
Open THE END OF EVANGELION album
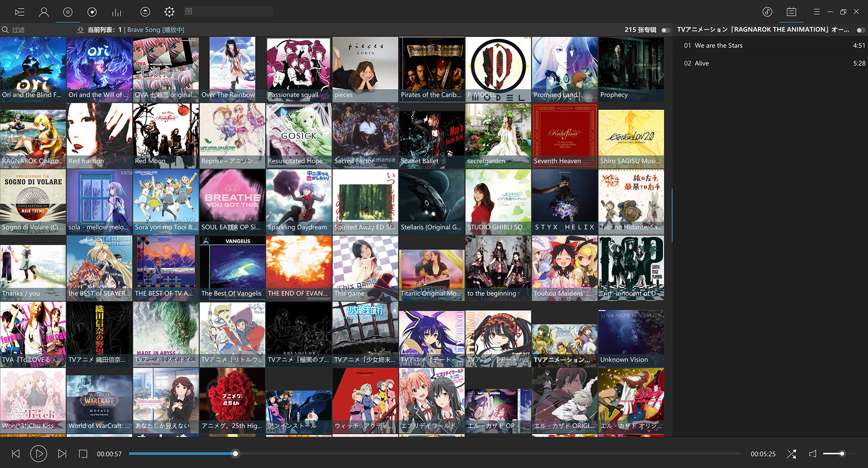point(299,268)
